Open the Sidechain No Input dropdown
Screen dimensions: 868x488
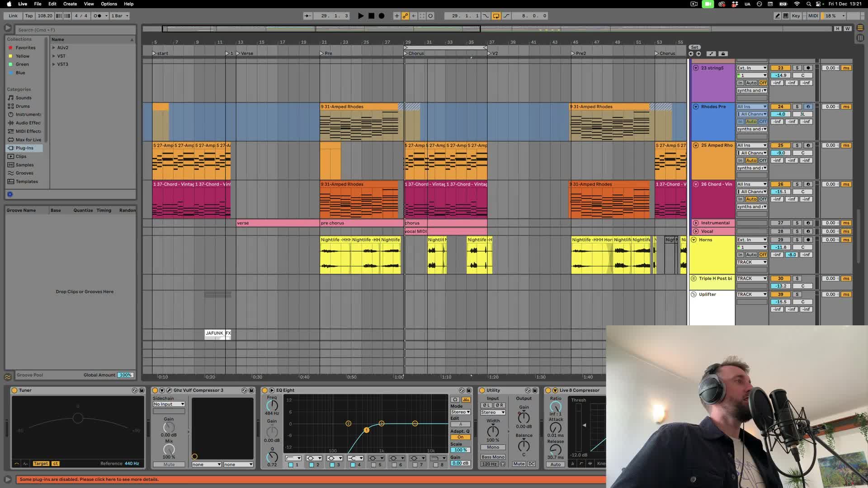click(x=169, y=404)
